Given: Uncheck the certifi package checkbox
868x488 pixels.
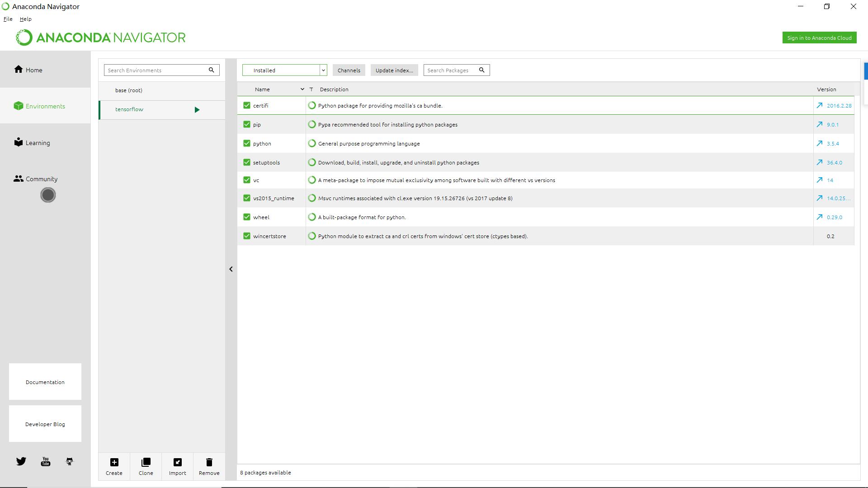Looking at the screenshot, I should (246, 105).
